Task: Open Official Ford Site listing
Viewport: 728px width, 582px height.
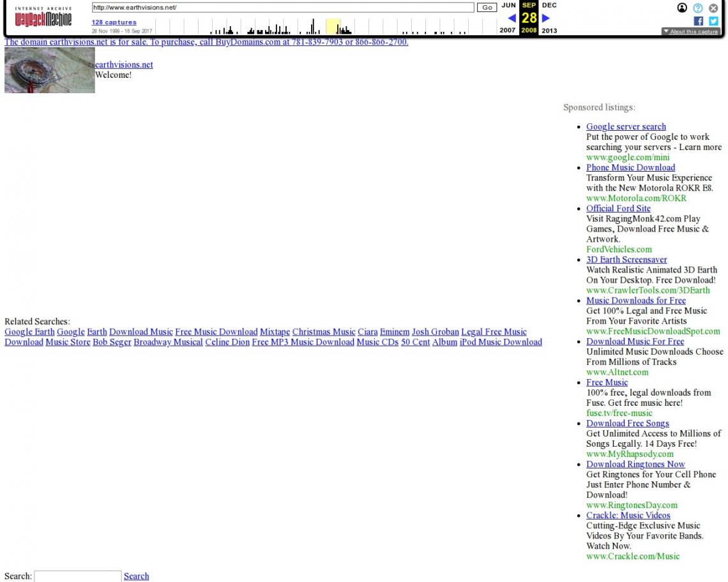Action: pos(618,209)
